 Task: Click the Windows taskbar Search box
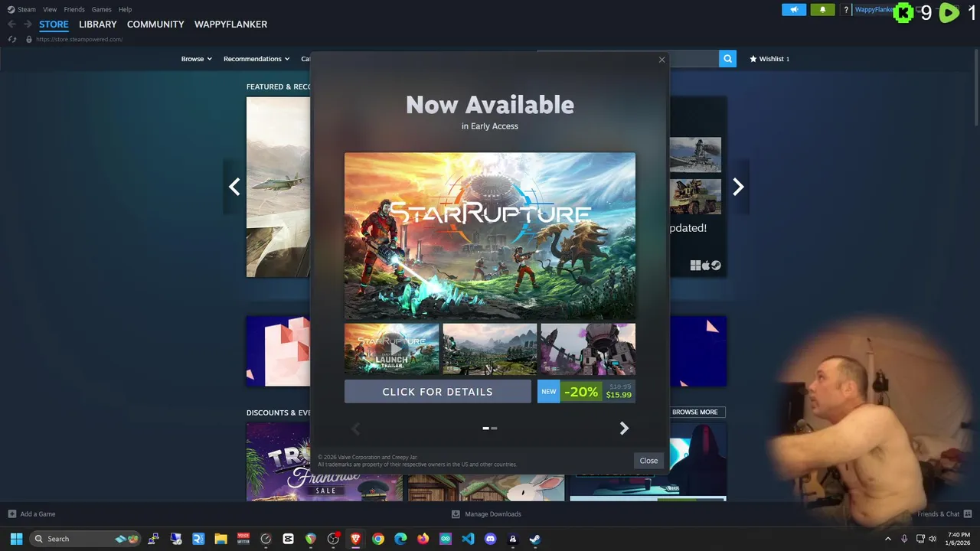coord(86,539)
